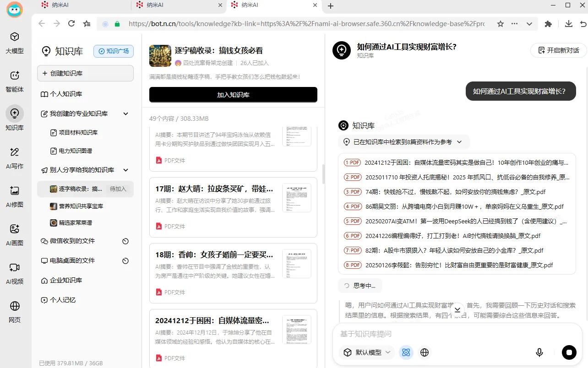The width and height of the screenshot is (588, 368).
Task: Open the 知识广场 button
Action: click(x=114, y=51)
